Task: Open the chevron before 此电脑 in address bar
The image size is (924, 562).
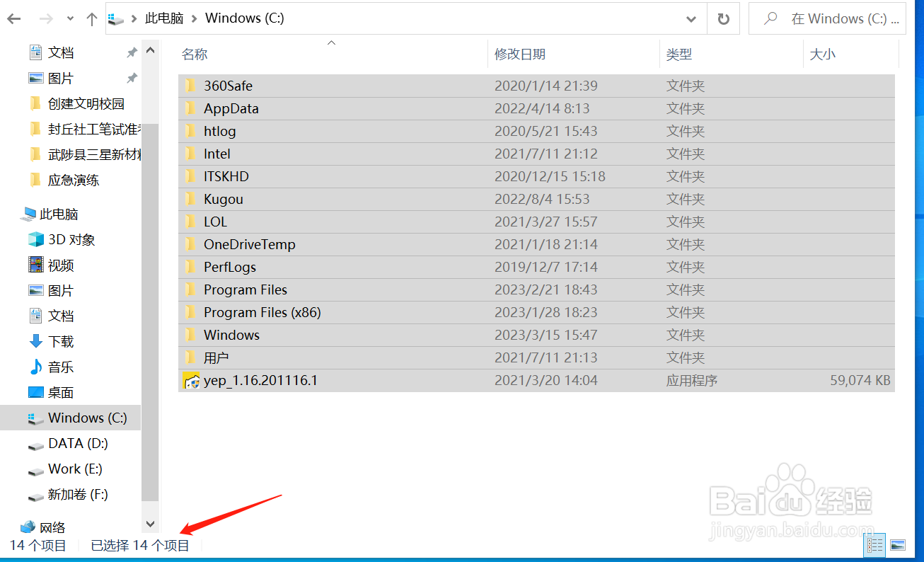Action: pyautogui.click(x=134, y=19)
